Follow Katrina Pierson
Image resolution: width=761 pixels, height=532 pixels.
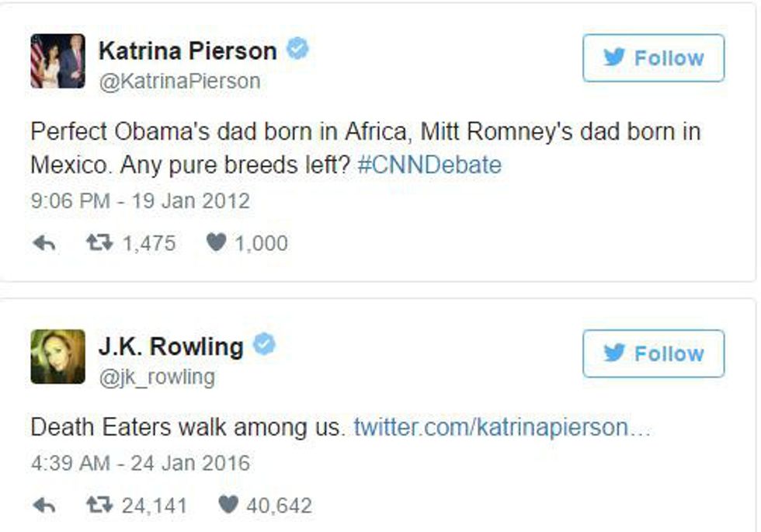pyautogui.click(x=653, y=58)
